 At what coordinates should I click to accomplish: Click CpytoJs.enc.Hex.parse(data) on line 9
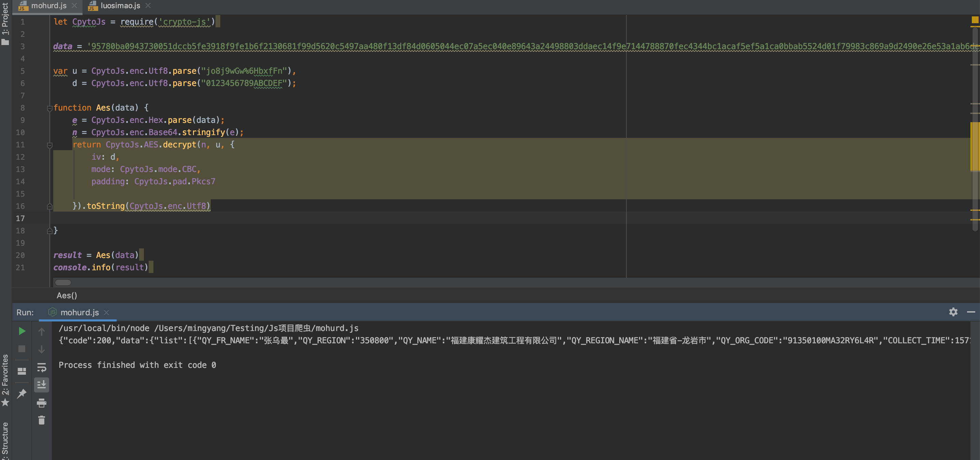click(155, 120)
